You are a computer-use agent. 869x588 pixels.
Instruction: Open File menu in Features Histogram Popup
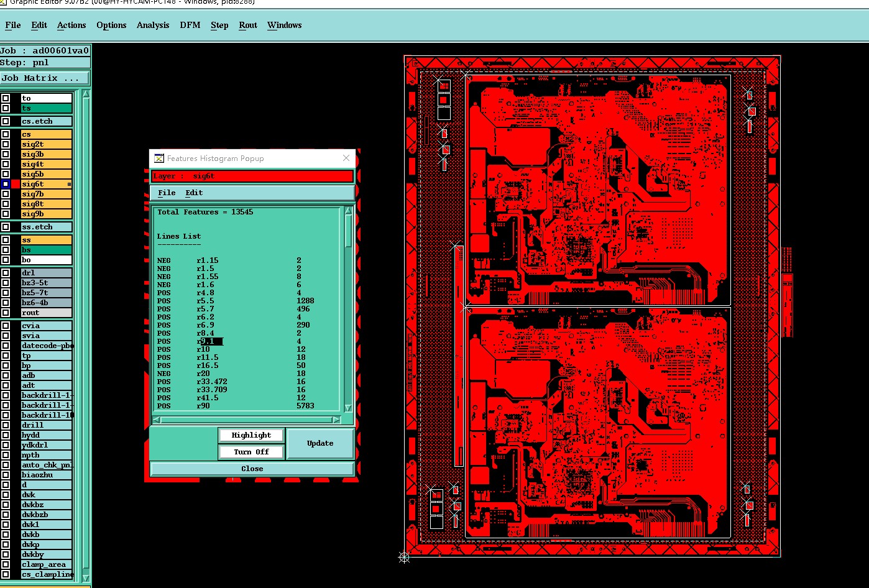point(167,193)
